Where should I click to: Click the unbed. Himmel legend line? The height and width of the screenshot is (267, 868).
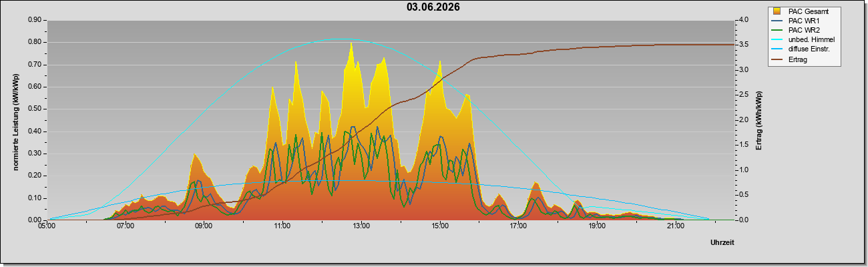[778, 39]
